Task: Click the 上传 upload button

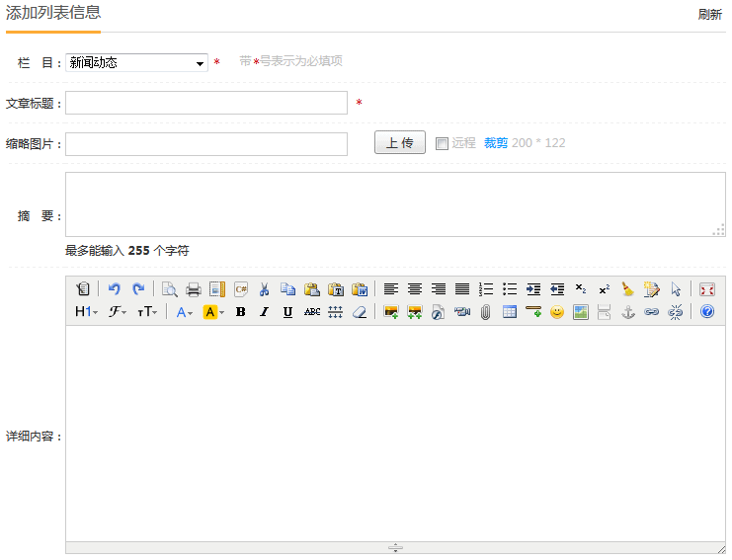Action: click(x=400, y=143)
